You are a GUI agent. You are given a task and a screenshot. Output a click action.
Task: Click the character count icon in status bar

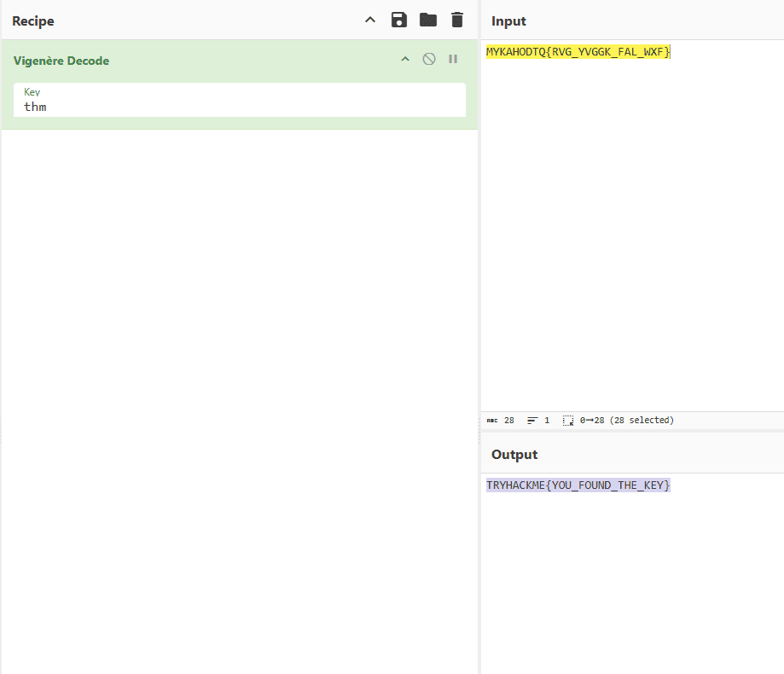click(x=491, y=421)
